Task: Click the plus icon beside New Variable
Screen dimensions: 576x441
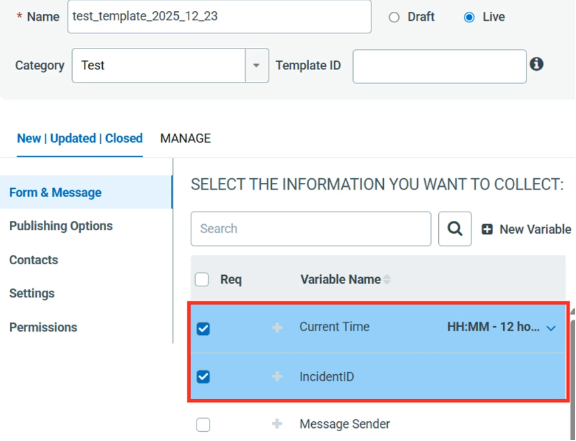Action: tap(487, 229)
